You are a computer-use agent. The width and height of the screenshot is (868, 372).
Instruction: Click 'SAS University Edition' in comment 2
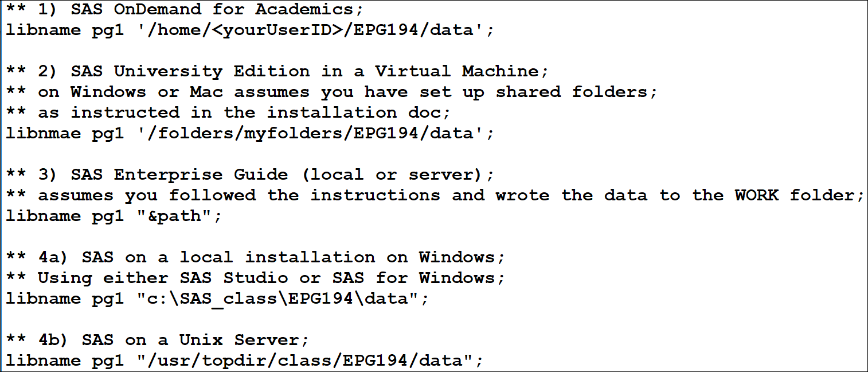(x=185, y=71)
